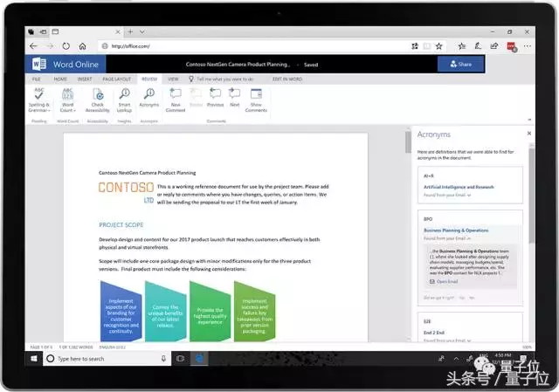Screen dimensions: 559x392
Task: Click the Edge taskbar icon
Action: click(x=199, y=359)
